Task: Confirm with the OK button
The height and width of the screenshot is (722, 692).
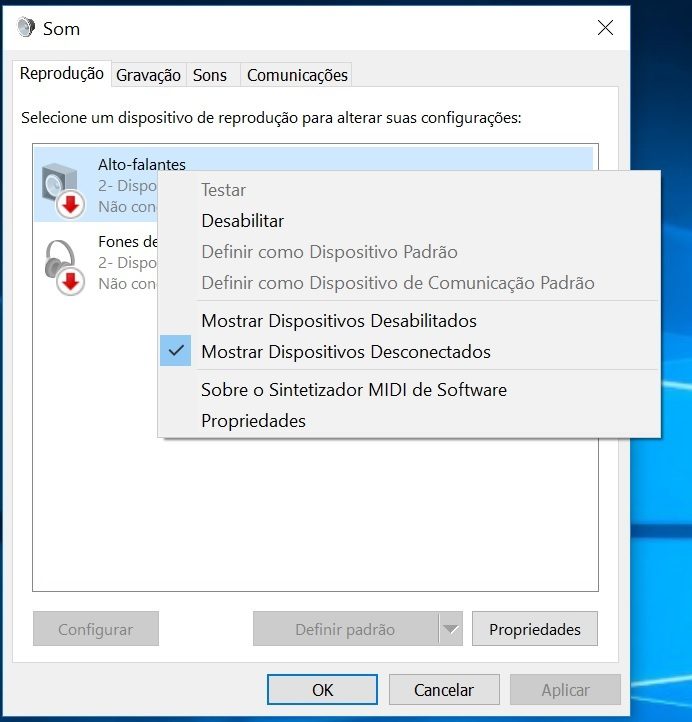Action: click(322, 690)
